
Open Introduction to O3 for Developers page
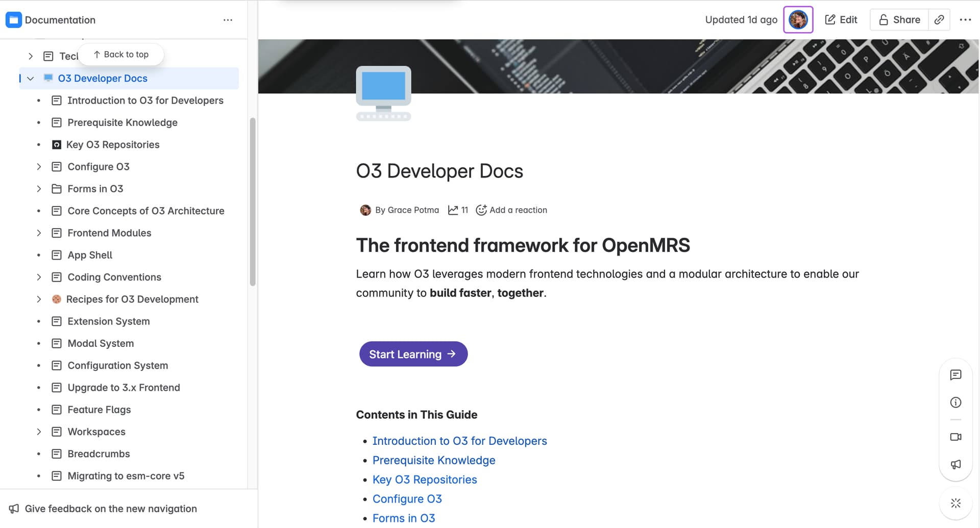(145, 100)
